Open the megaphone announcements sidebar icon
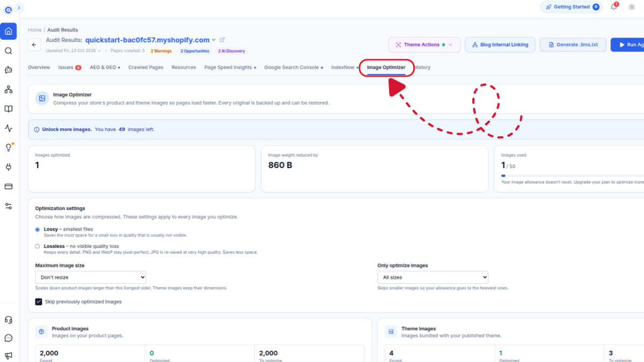Screen dimensions: 644x362 [9, 356]
